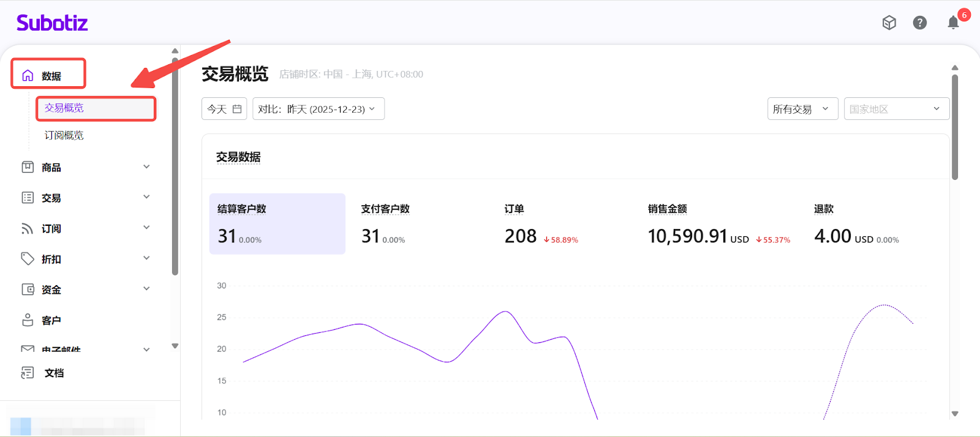Expand the 商品 menu chevron
980x437 pixels.
(146, 167)
